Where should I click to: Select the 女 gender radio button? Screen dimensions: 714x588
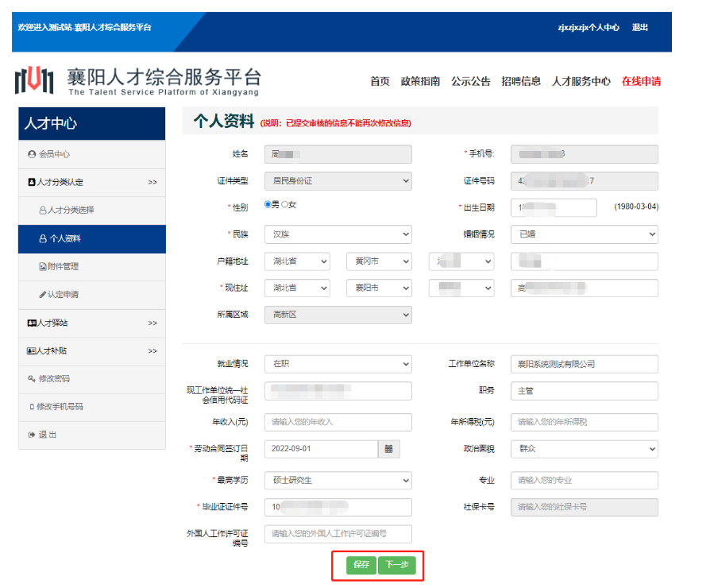pyautogui.click(x=285, y=205)
